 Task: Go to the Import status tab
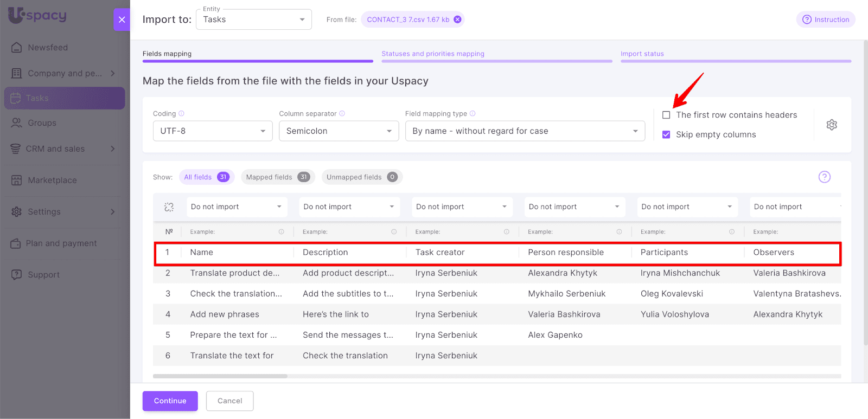pos(642,54)
